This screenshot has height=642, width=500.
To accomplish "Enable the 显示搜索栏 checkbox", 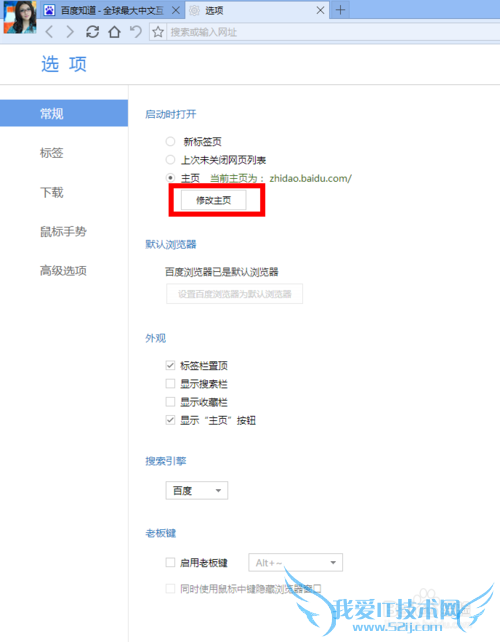I will [170, 384].
